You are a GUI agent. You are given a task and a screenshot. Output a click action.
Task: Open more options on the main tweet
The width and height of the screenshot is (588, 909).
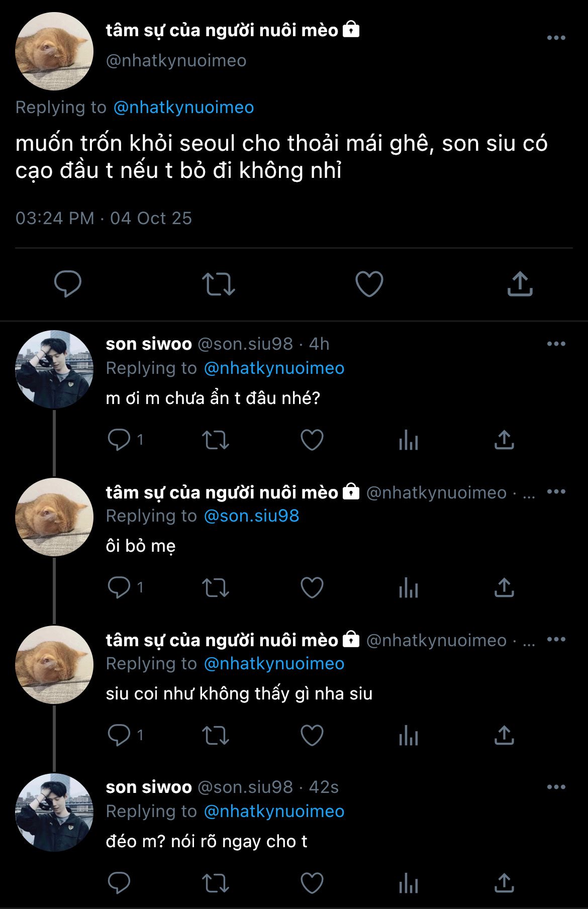[x=556, y=38]
